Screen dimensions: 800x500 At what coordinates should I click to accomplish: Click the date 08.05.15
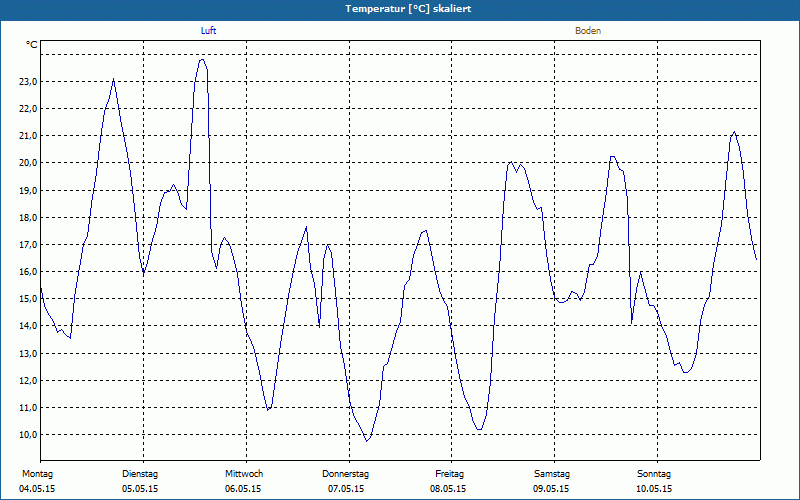pos(448,489)
